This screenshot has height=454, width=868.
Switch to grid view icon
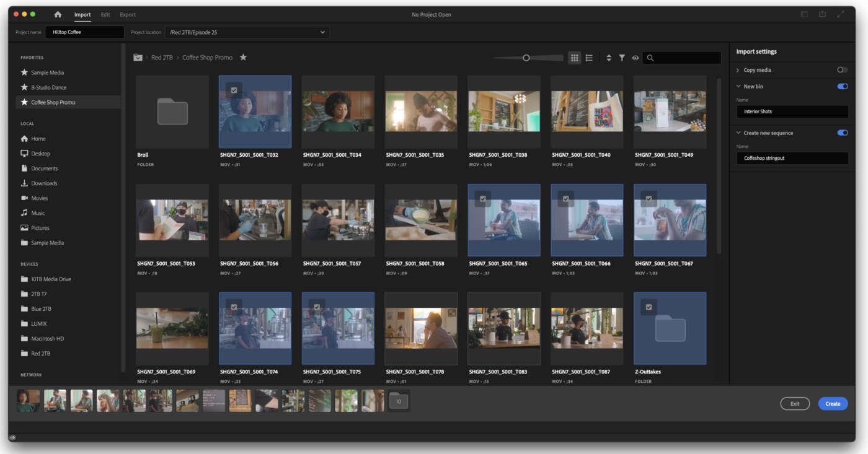pyautogui.click(x=574, y=58)
